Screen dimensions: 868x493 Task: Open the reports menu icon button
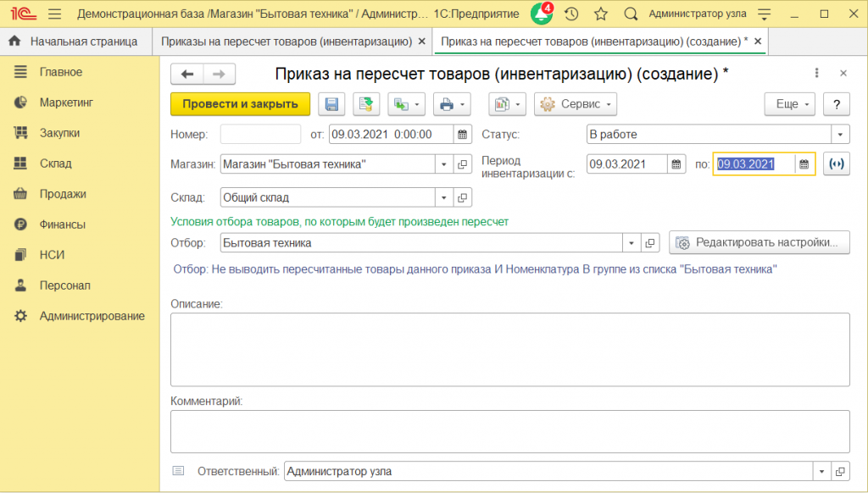507,104
